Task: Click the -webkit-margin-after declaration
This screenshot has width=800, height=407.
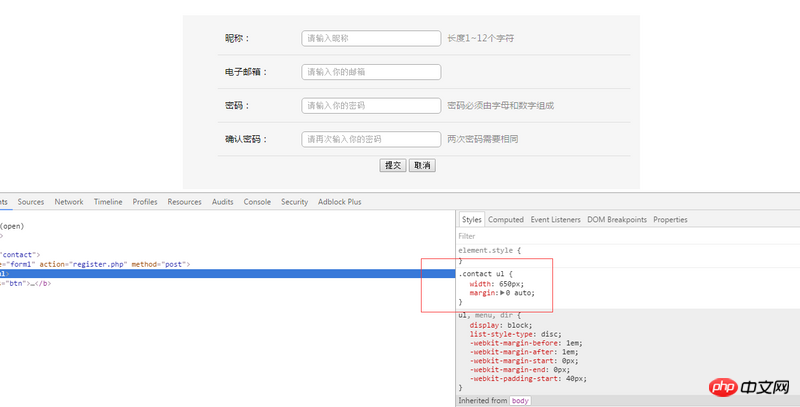Action: click(x=523, y=352)
